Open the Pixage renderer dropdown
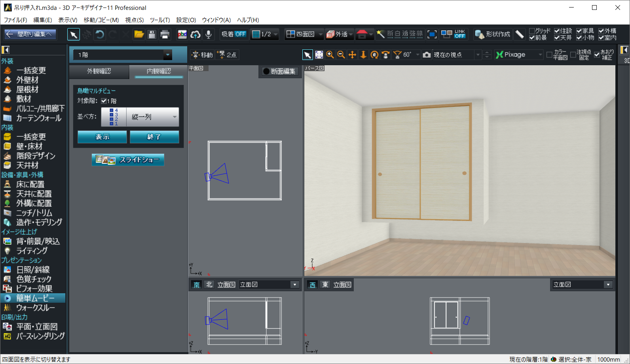This screenshot has height=364, width=630. [540, 55]
